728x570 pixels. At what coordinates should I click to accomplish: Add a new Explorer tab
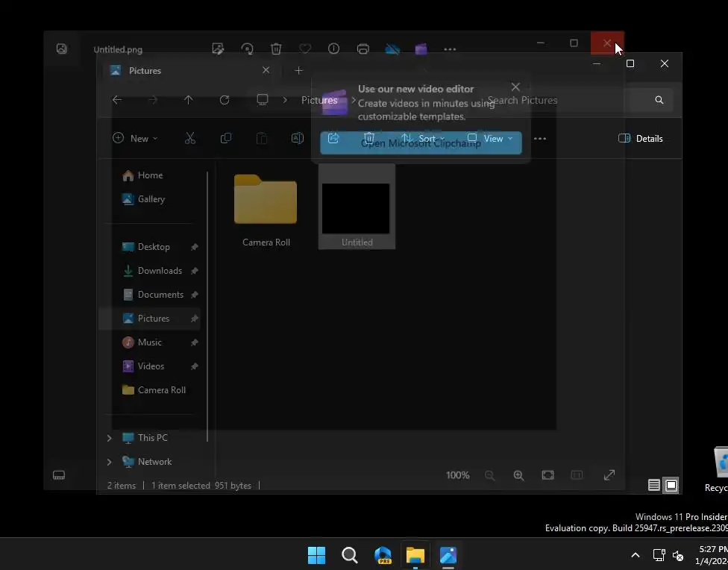[298, 71]
